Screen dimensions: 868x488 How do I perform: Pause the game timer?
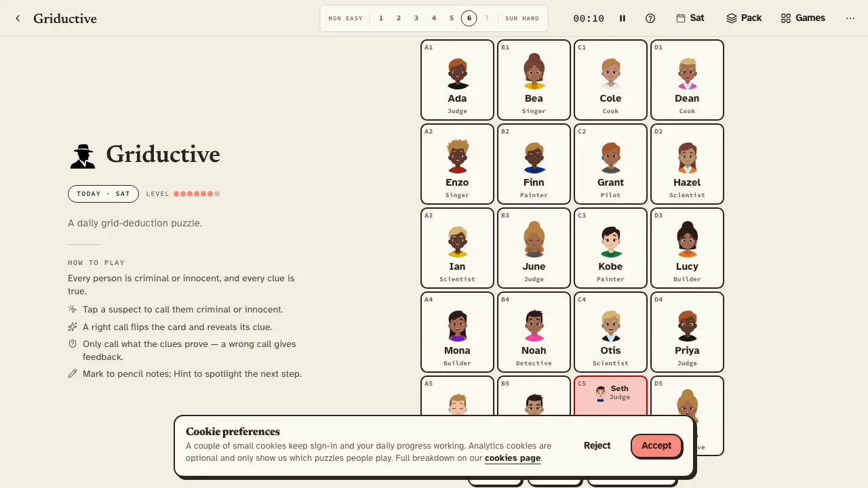coord(623,18)
